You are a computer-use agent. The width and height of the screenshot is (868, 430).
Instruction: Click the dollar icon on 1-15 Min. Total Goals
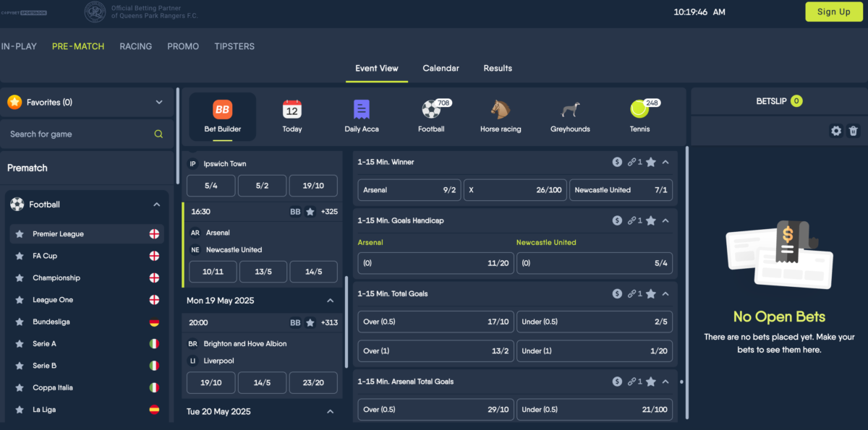tap(617, 293)
